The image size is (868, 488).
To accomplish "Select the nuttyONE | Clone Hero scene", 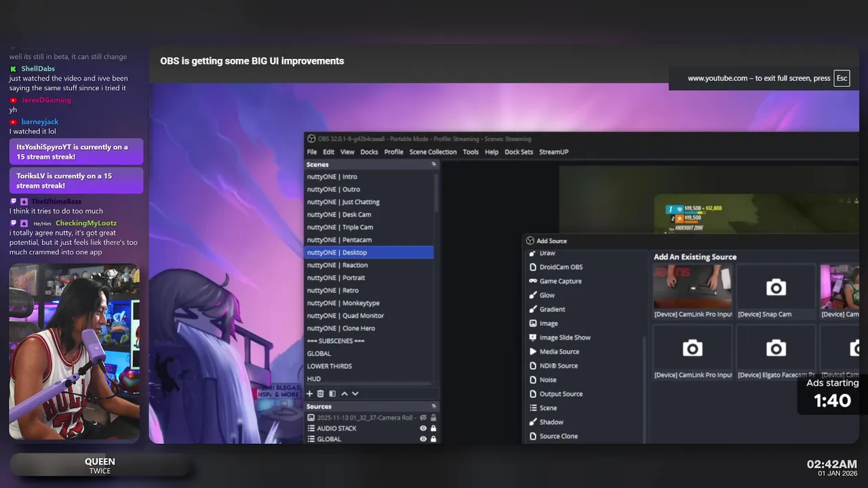I will pyautogui.click(x=369, y=328).
